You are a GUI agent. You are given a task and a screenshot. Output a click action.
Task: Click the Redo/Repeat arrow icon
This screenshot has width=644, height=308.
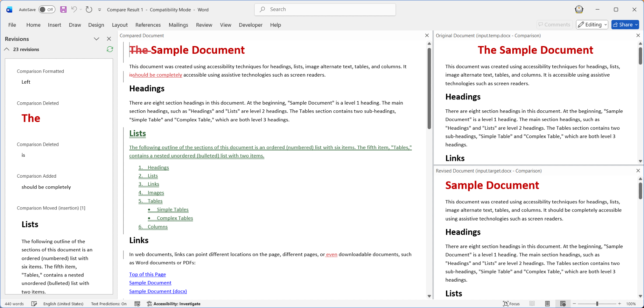click(89, 10)
